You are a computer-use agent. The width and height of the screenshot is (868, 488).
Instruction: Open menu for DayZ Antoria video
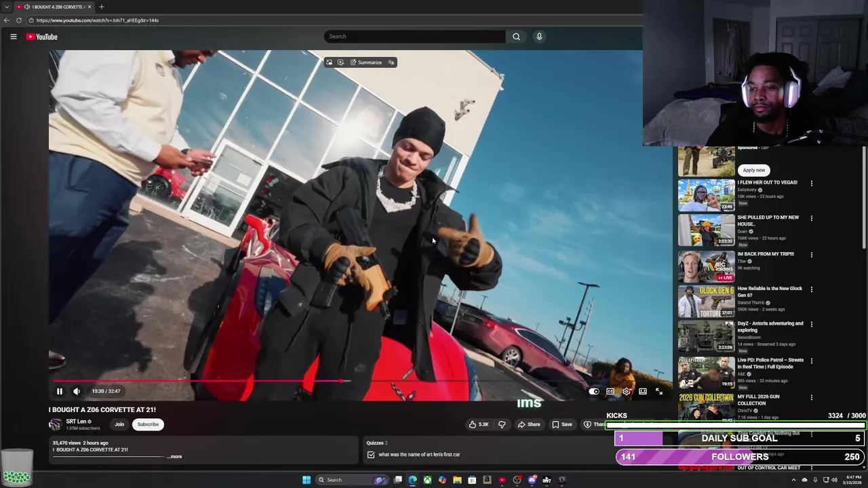pyautogui.click(x=812, y=324)
